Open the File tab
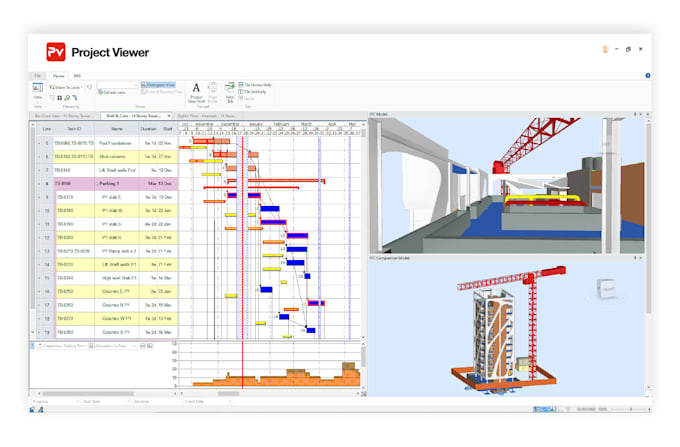This screenshot has width=680, height=447. [x=38, y=76]
